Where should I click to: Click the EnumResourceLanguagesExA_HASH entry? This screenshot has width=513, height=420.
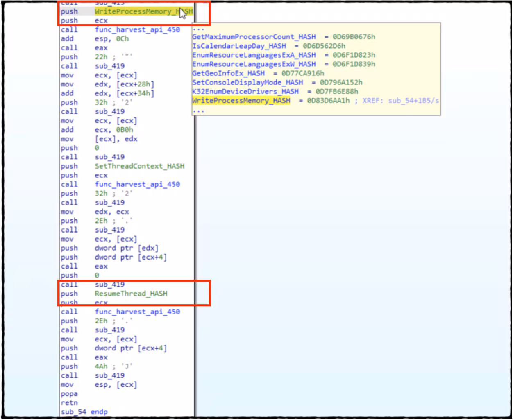[x=254, y=55]
